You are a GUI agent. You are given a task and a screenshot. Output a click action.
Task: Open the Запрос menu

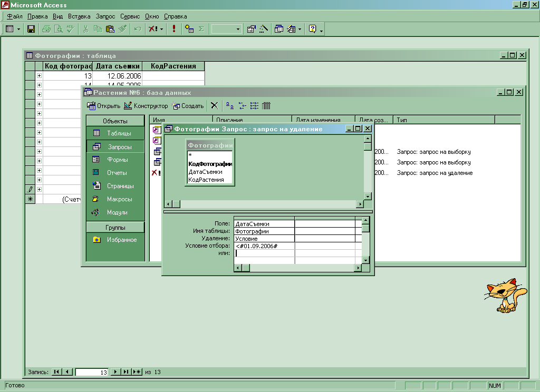coord(105,16)
